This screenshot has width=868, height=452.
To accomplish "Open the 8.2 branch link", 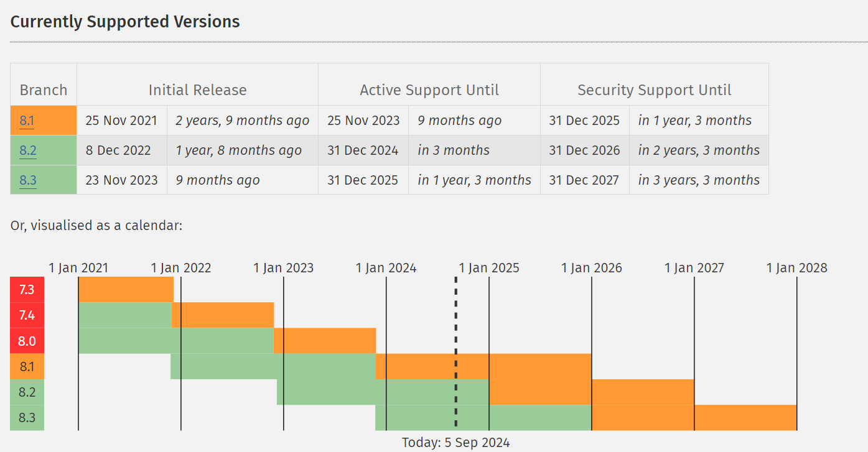I will click(28, 150).
